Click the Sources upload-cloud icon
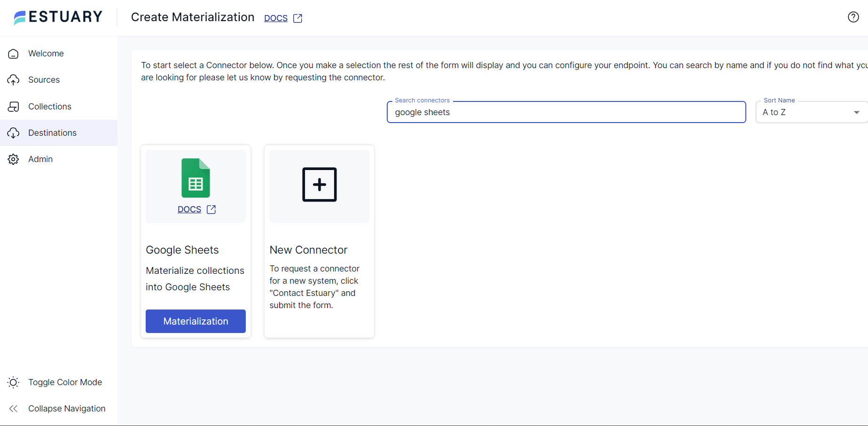868x426 pixels. (13, 79)
